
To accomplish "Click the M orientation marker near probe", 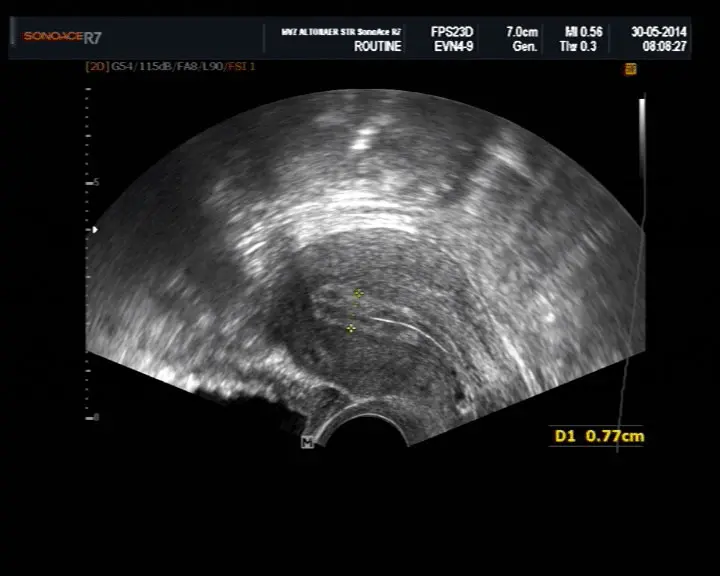I will [x=307, y=442].
